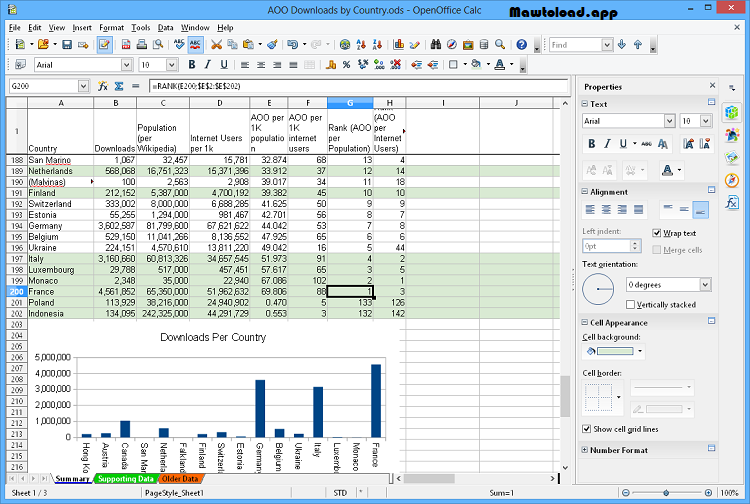Click Bold in Properties panel
The image size is (750, 504).
click(x=592, y=143)
